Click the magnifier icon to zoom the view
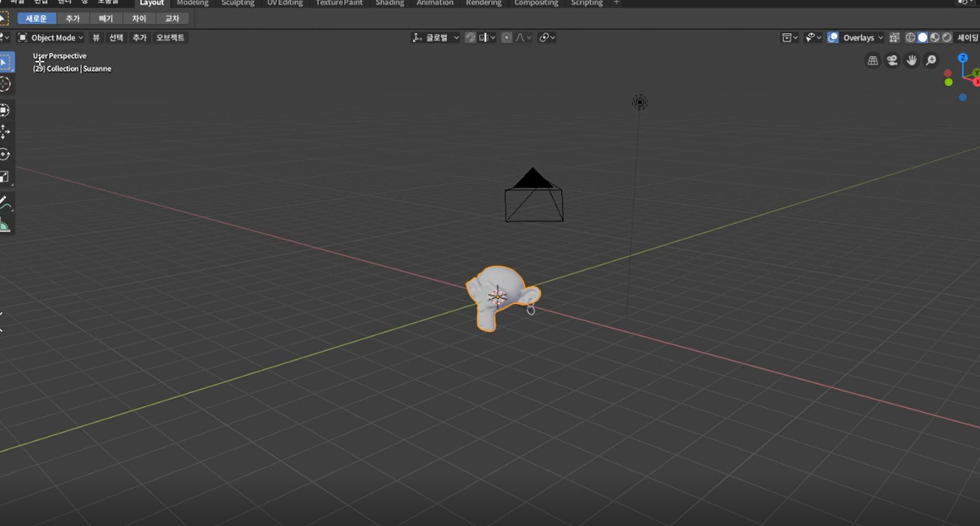 tap(930, 60)
